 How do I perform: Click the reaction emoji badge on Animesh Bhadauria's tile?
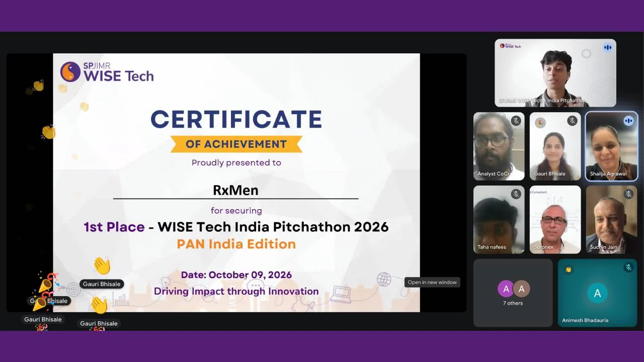(x=569, y=269)
